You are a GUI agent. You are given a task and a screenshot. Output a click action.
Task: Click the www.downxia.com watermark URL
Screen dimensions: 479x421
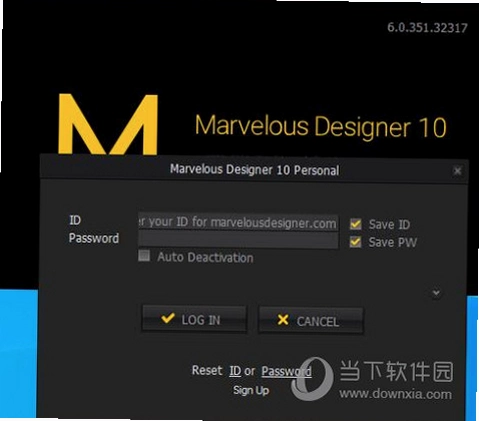396,394
